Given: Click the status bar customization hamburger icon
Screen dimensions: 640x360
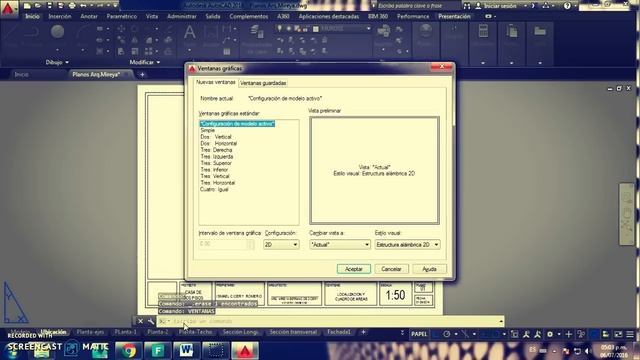Looking at the screenshot, I should pyautogui.click(x=630, y=334).
